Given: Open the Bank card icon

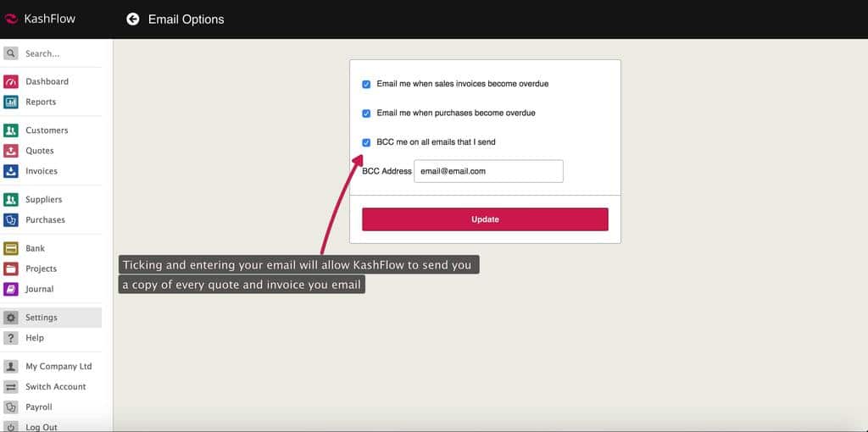Looking at the screenshot, I should (x=11, y=248).
